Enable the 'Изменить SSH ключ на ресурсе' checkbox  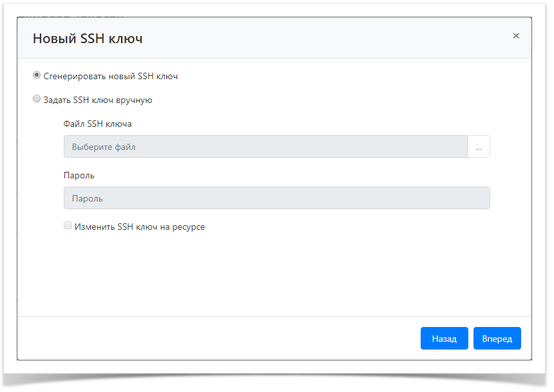pos(68,225)
